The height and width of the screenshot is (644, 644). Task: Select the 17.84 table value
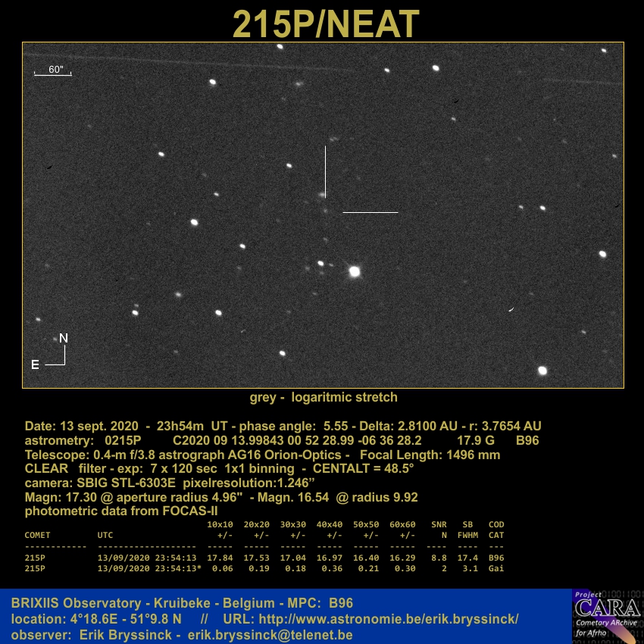220,558
